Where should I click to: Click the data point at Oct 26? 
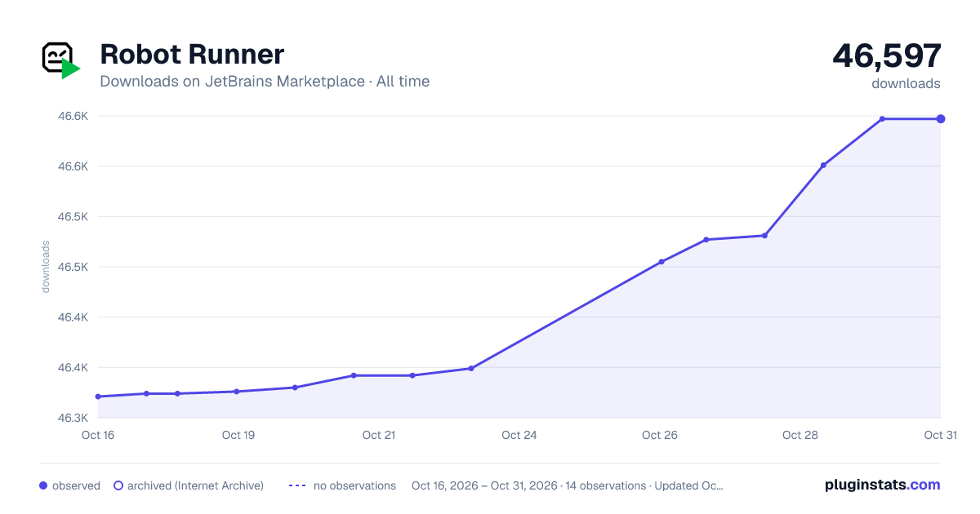pyautogui.click(x=661, y=262)
